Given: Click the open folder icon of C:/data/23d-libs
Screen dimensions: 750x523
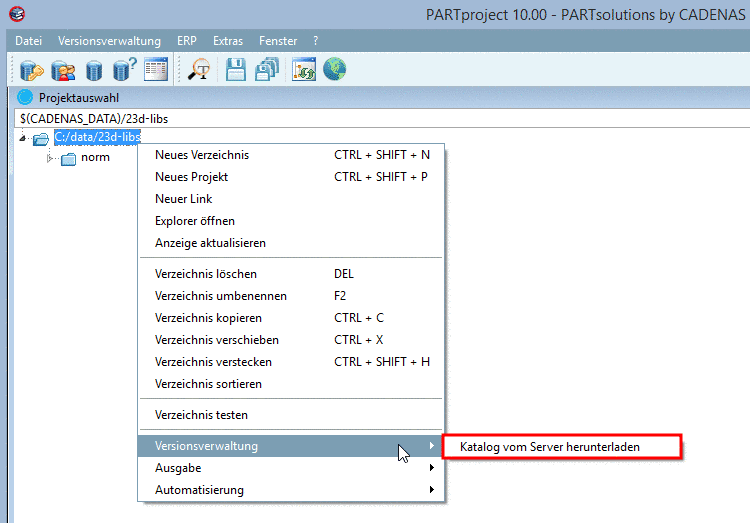Looking at the screenshot, I should pyautogui.click(x=41, y=139).
